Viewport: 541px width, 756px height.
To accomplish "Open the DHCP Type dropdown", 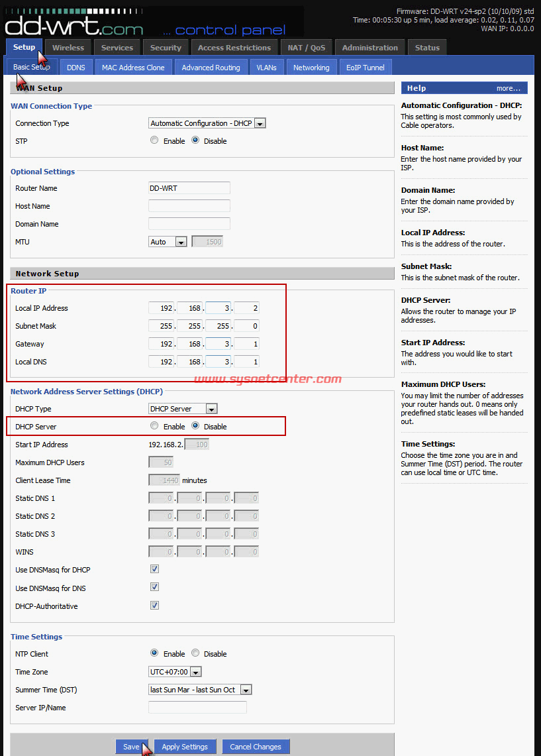I will click(183, 409).
